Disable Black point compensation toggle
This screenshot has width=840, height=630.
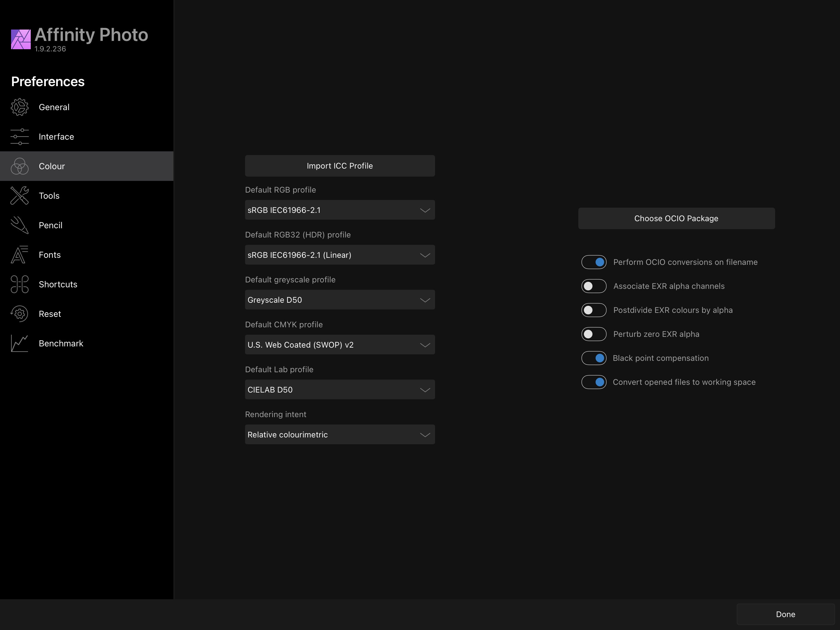(x=593, y=358)
